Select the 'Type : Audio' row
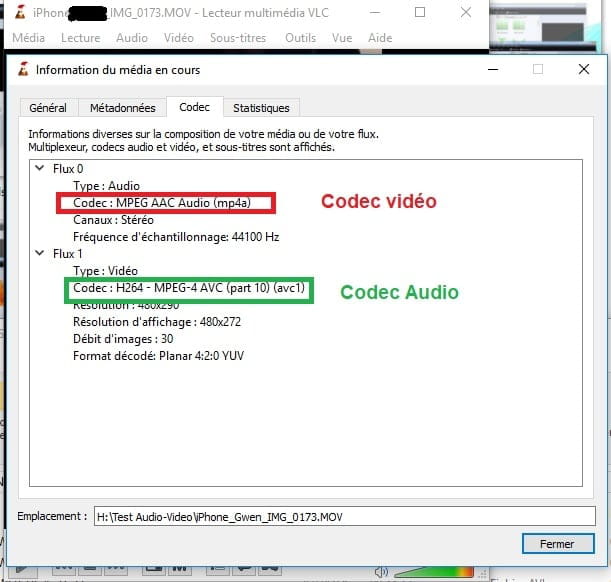 click(x=106, y=186)
